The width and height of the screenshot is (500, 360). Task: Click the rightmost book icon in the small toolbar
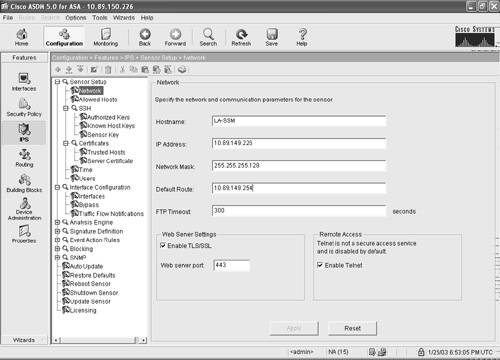pyautogui.click(x=182, y=69)
